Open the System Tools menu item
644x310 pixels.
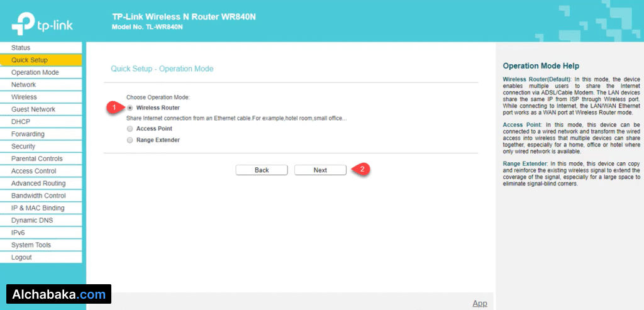[x=41, y=245]
